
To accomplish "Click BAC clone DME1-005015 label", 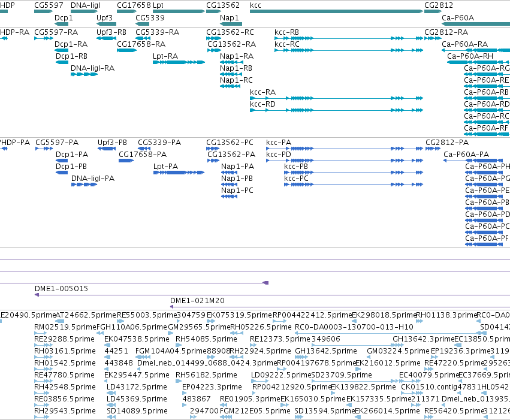I will [x=61, y=289].
